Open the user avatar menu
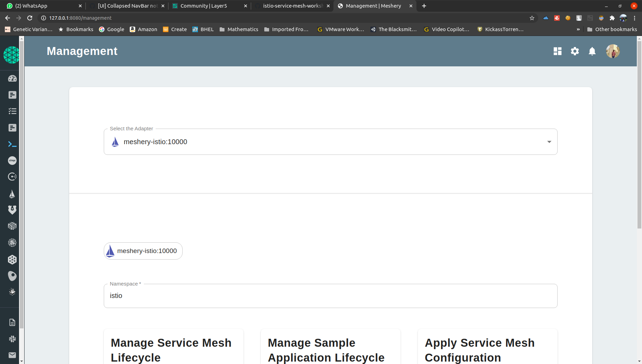Viewport: 642px width, 364px height. click(613, 51)
